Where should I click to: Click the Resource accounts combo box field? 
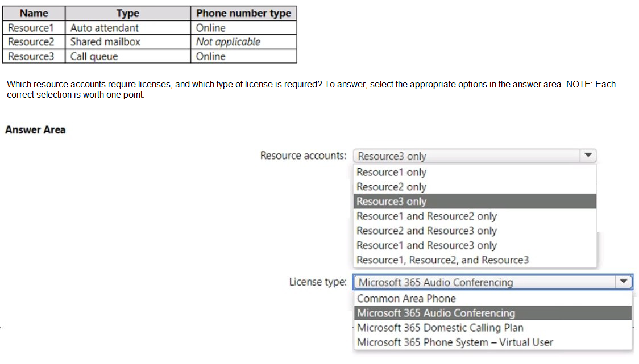pos(466,156)
